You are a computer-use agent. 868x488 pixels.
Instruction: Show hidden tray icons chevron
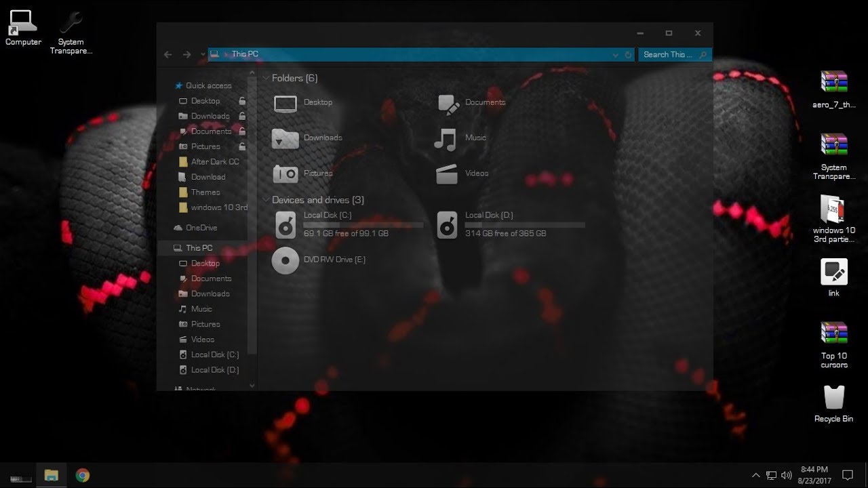point(756,475)
